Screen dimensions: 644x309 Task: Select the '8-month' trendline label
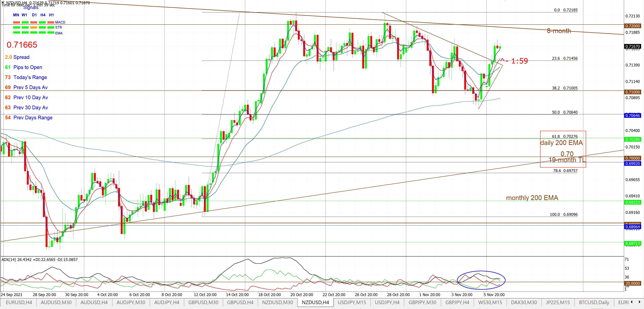559,31
